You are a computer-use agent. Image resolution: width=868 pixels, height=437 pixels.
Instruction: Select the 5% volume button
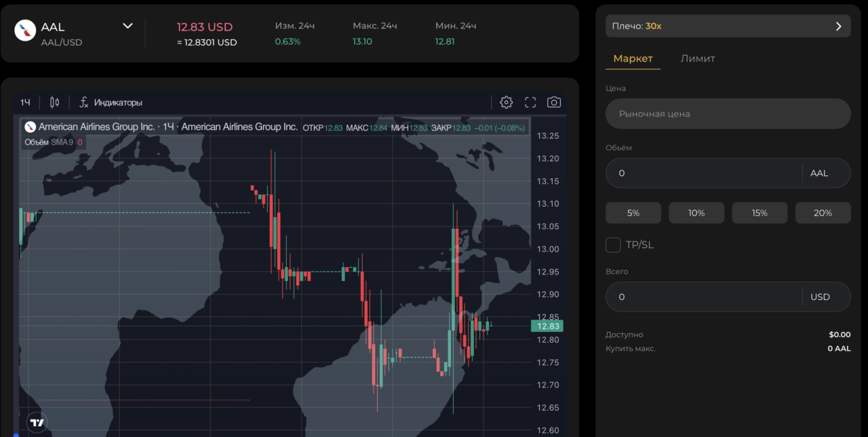click(x=633, y=213)
